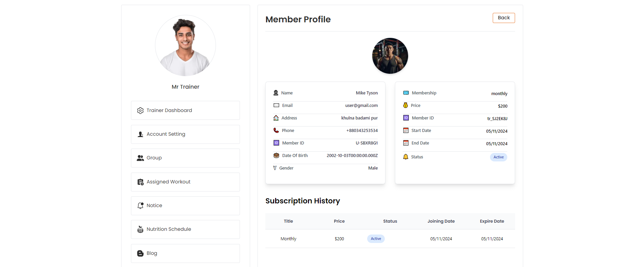
Task: Select the Monthly subscription row title
Action: 288,239
